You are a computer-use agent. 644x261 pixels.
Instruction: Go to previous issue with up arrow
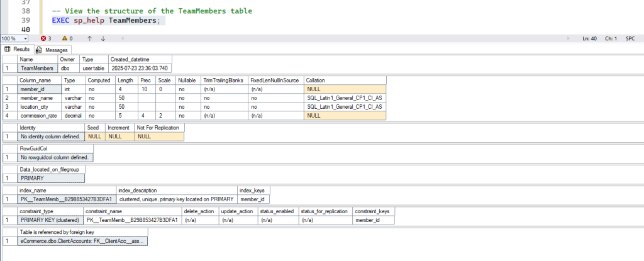[x=89, y=38]
